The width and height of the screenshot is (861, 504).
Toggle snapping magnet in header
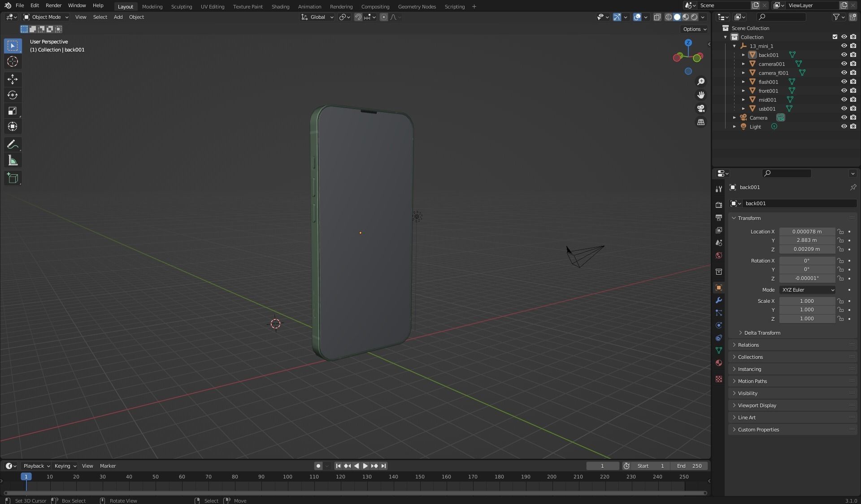358,17
